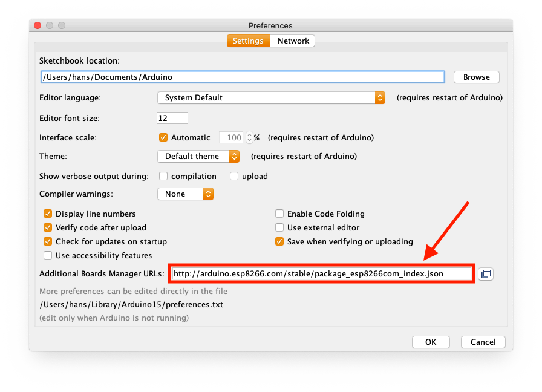Screen dimensions: 542x392
Task: Open the Additional Boards Manager URLs editor window icon
Action: click(485, 274)
